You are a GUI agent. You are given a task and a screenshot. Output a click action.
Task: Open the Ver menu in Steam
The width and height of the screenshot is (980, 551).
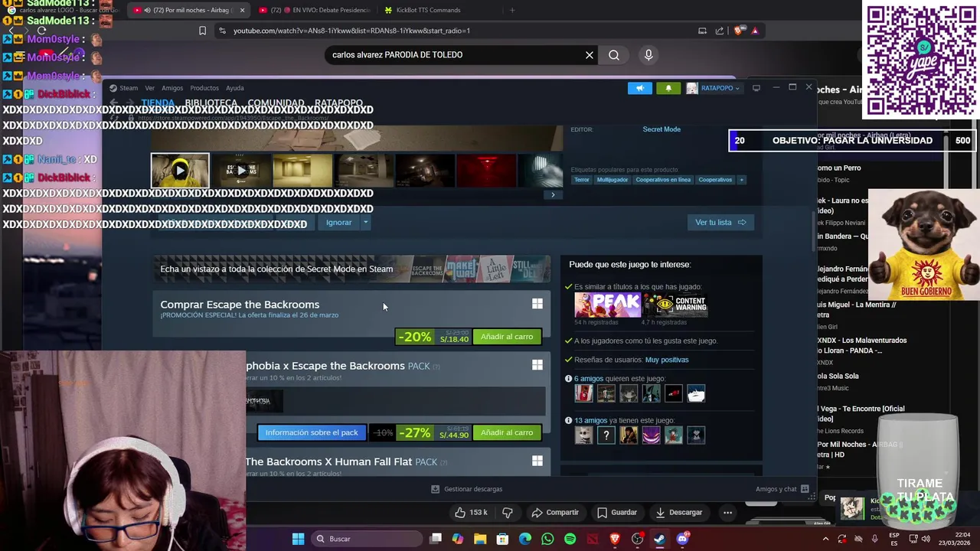pos(149,88)
